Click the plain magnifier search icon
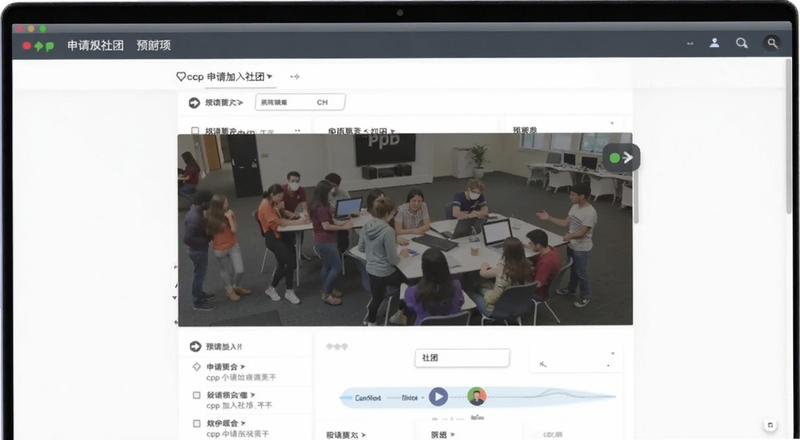800x440 pixels. pos(742,43)
